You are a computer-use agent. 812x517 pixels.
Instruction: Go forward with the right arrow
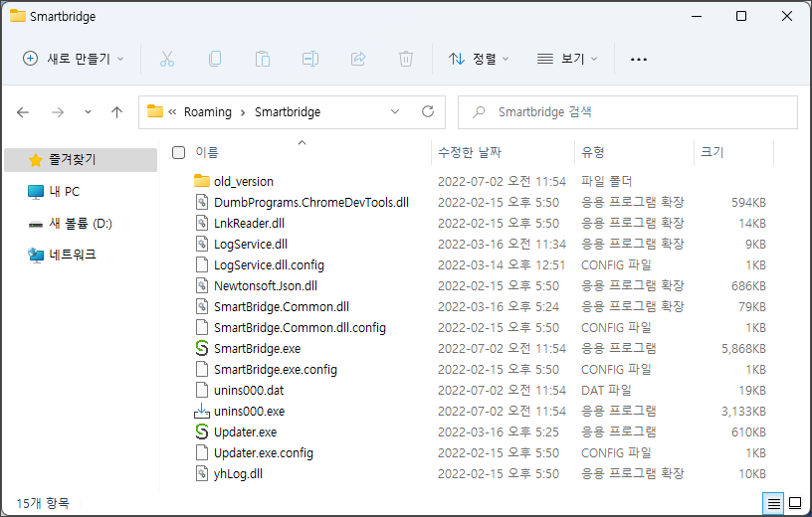coord(58,111)
